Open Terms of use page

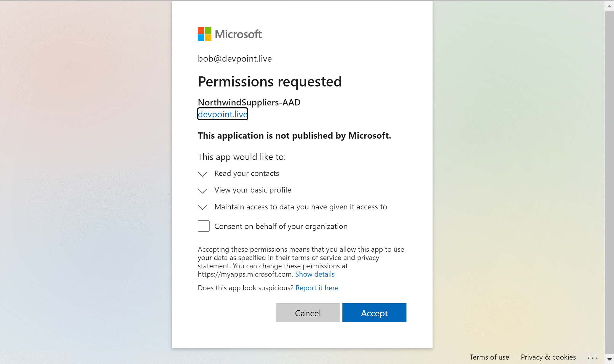pos(489,356)
